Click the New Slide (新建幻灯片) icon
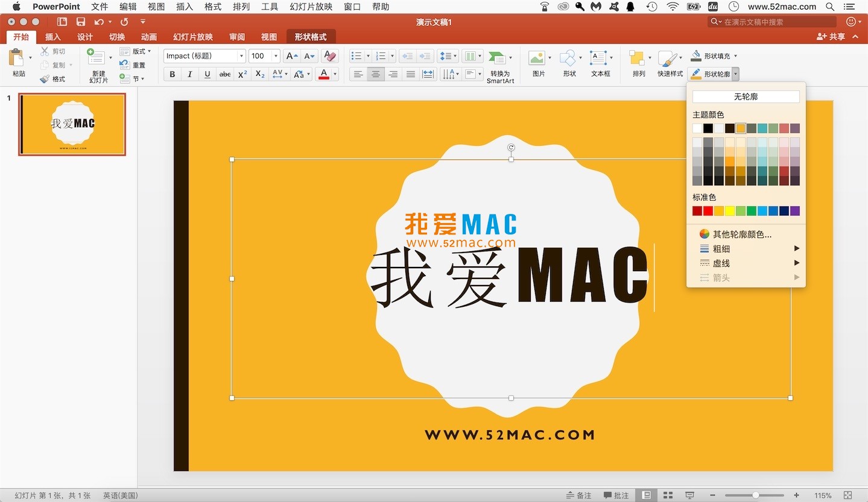 pyautogui.click(x=95, y=57)
